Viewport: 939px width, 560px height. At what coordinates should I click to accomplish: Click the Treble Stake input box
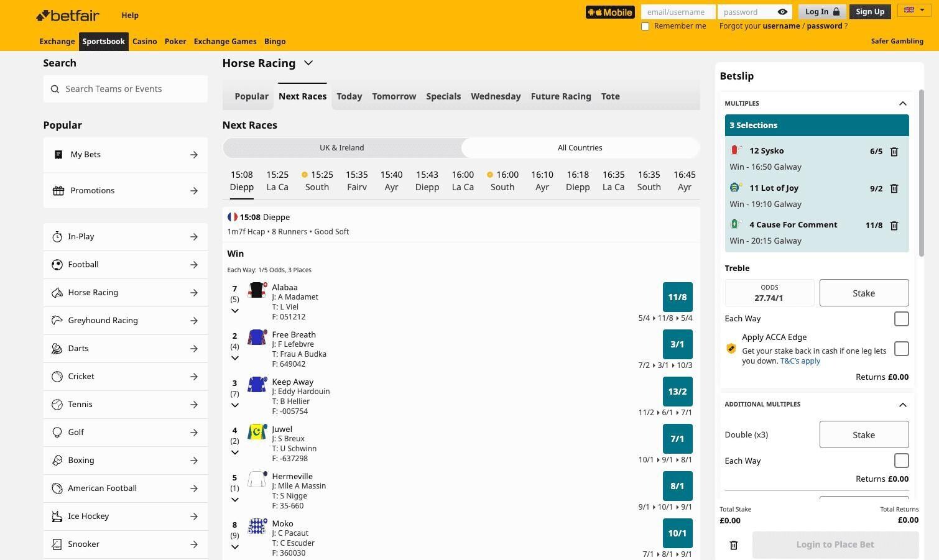[x=864, y=293]
